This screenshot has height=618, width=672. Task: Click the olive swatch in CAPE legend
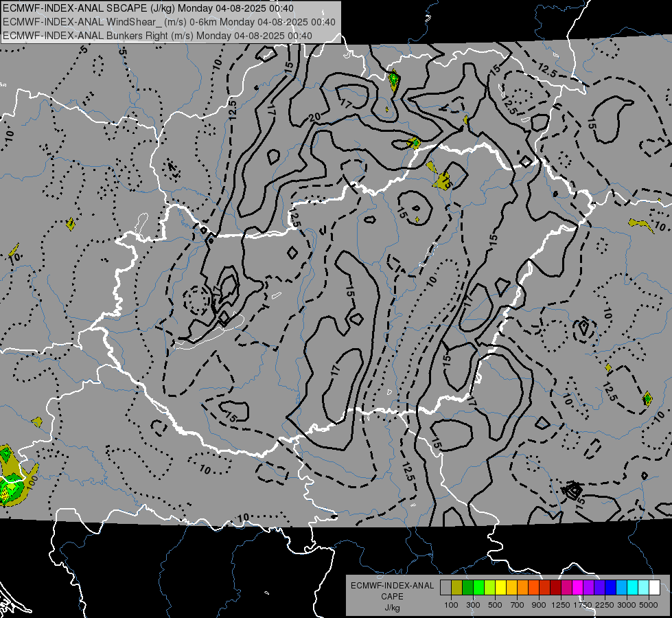(457, 588)
